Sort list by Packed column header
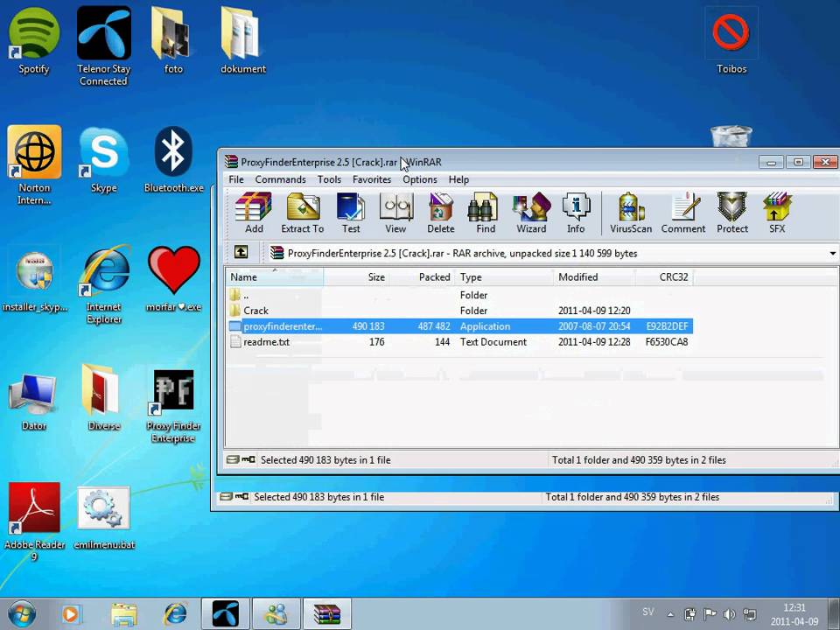 [422, 277]
